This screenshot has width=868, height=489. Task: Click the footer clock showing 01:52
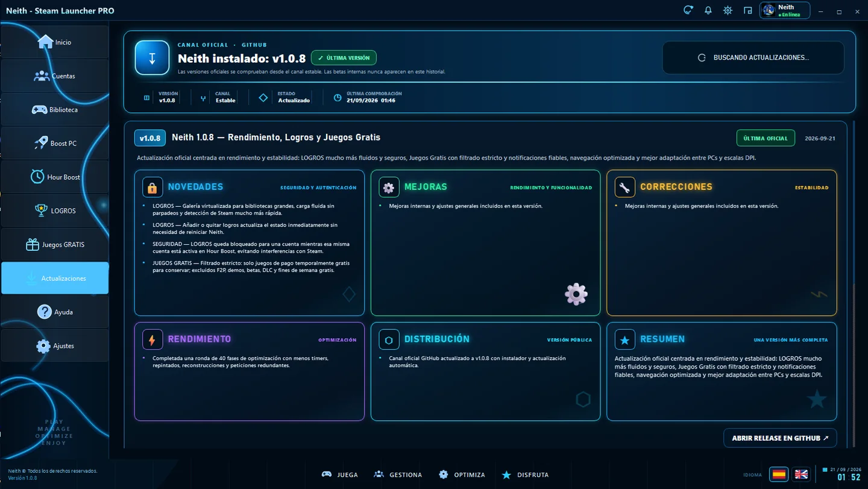tap(849, 478)
